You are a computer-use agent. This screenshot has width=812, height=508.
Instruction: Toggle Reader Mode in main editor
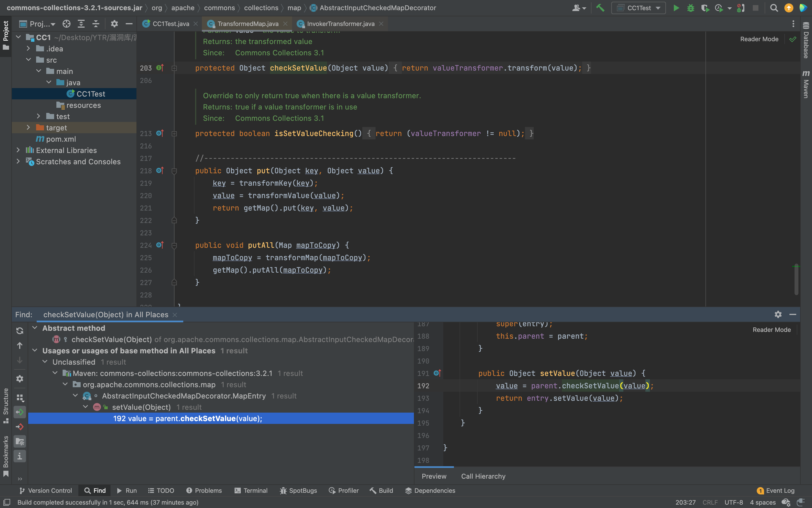(x=759, y=39)
